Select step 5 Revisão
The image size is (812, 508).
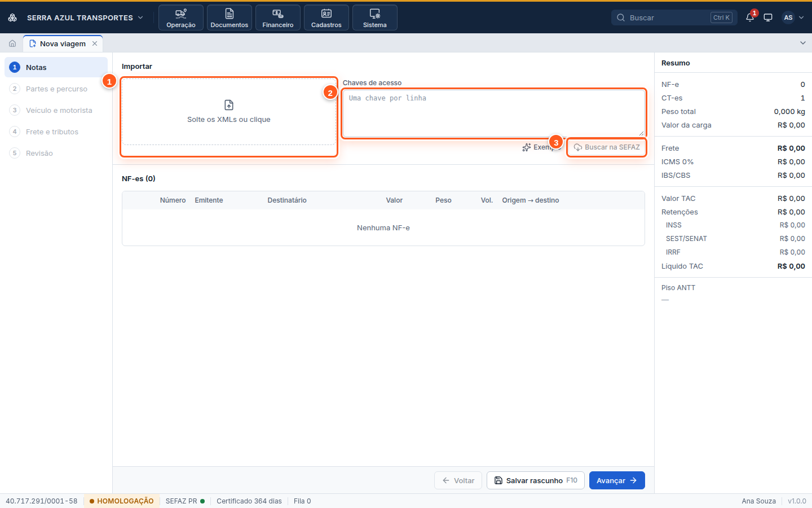click(x=56, y=153)
